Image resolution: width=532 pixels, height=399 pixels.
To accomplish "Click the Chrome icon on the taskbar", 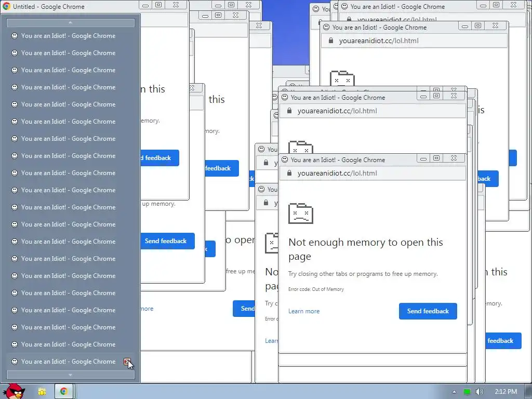I will pyautogui.click(x=63, y=392).
